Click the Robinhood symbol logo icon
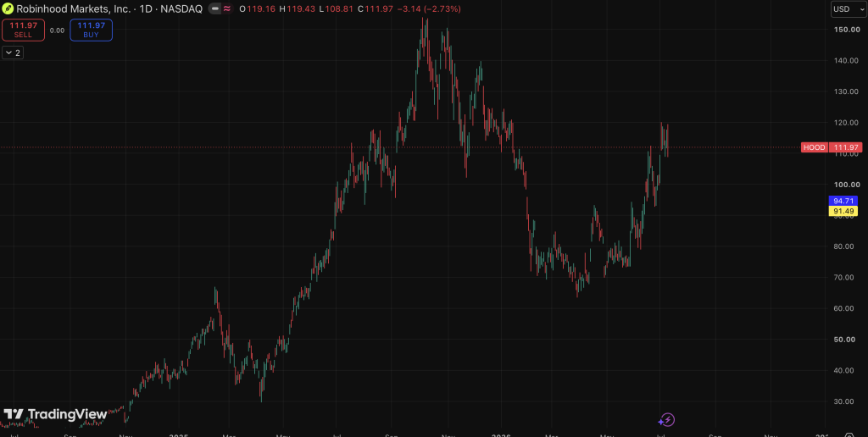The height and width of the screenshot is (437, 868). 7,8
